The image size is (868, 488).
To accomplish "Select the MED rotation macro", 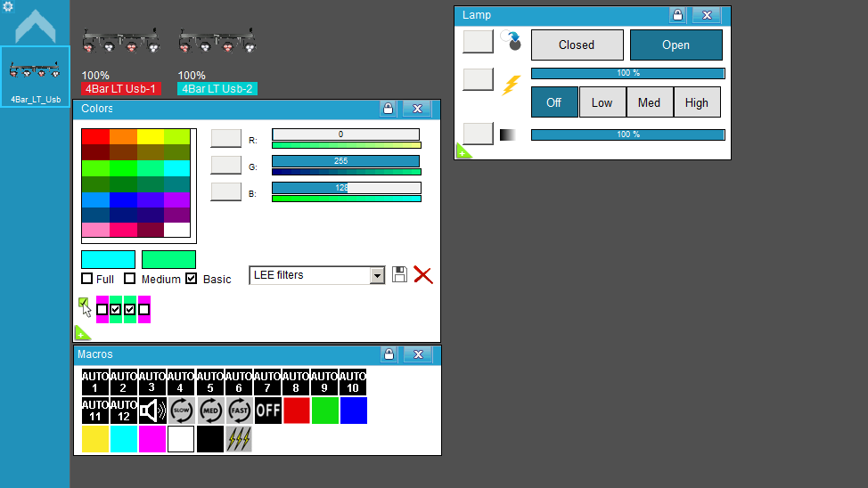I will [x=209, y=411].
